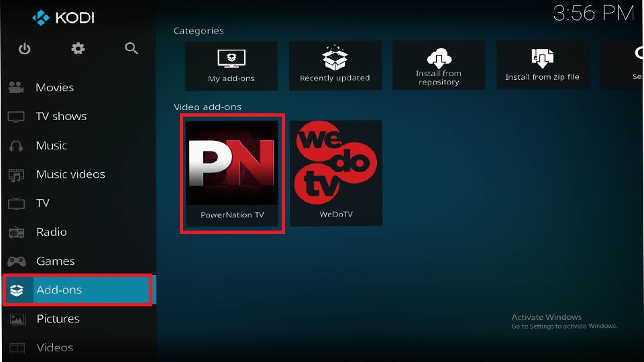644x362 pixels.
Task: Click the PowerNation TV caption
Action: (x=232, y=215)
